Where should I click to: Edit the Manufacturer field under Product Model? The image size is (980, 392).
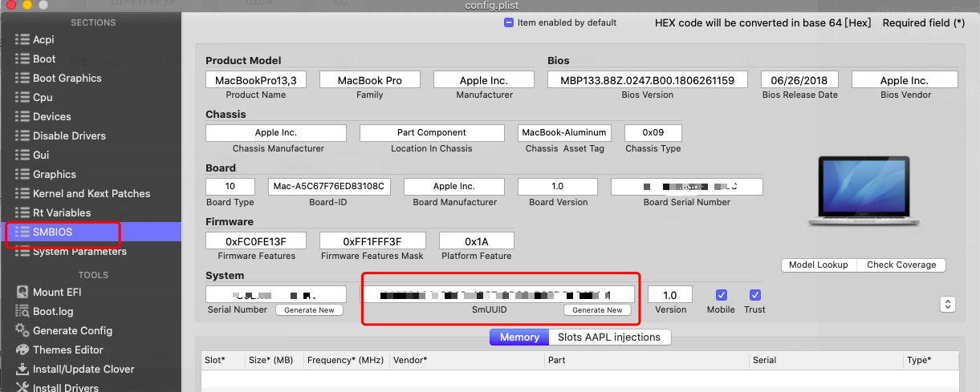tap(484, 80)
